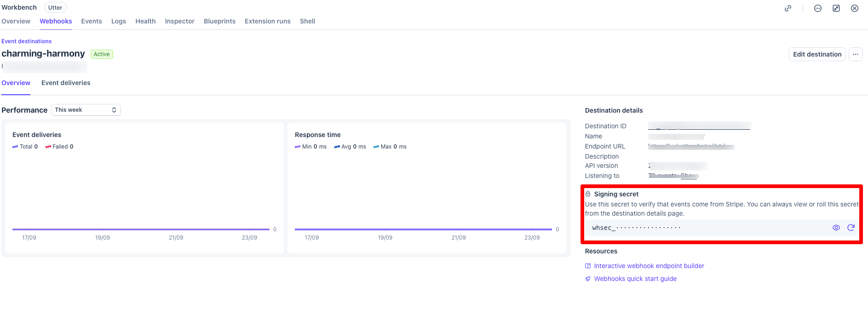The width and height of the screenshot is (868, 332).
Task: Show the Event deliveries sub-tab
Action: (x=66, y=83)
